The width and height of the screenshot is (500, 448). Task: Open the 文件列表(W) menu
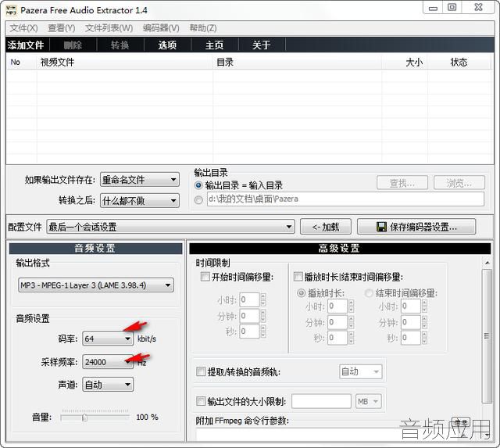pos(109,28)
